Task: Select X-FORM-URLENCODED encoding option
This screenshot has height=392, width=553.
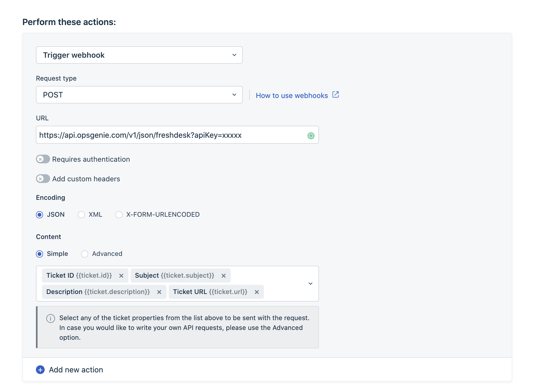Action: point(119,215)
